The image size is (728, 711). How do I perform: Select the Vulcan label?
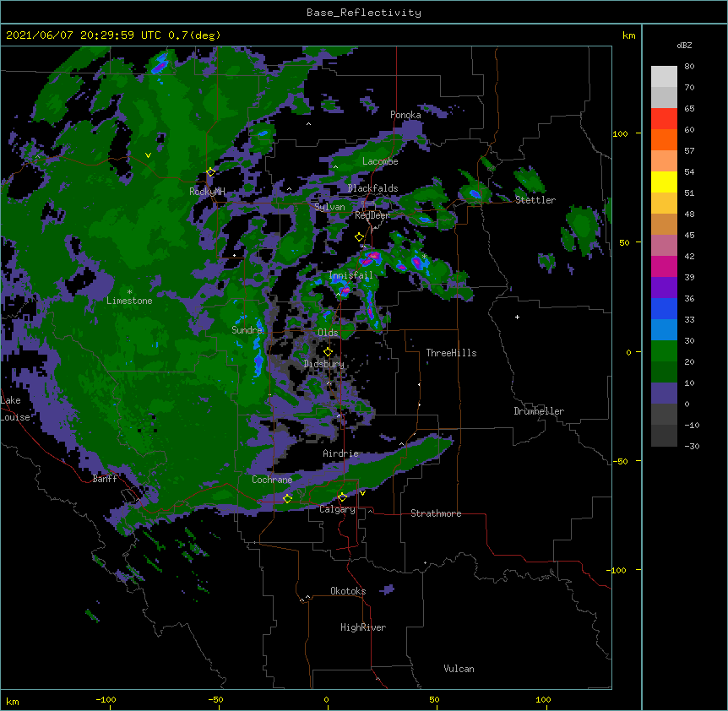tap(459, 669)
